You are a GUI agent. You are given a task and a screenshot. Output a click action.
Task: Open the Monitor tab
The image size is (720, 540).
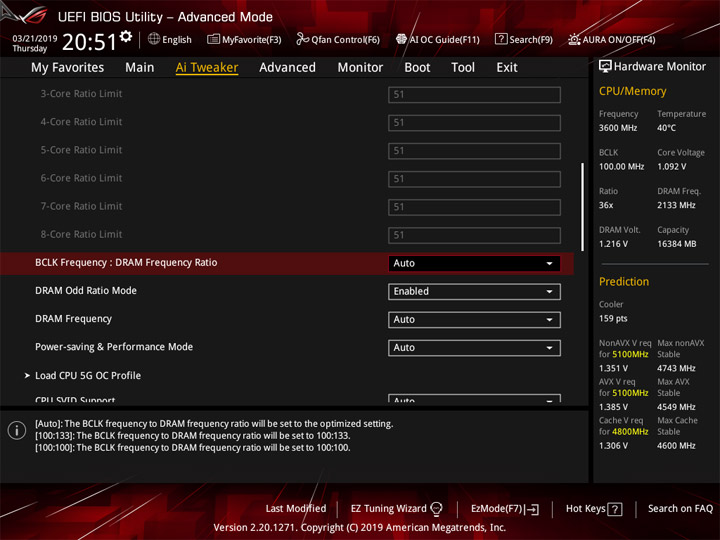click(360, 68)
